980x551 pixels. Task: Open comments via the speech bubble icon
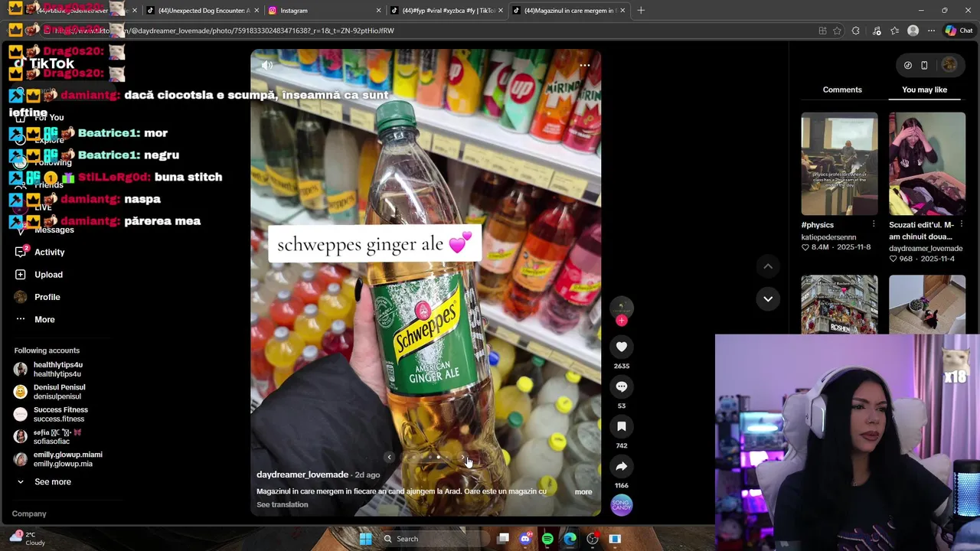click(x=622, y=386)
